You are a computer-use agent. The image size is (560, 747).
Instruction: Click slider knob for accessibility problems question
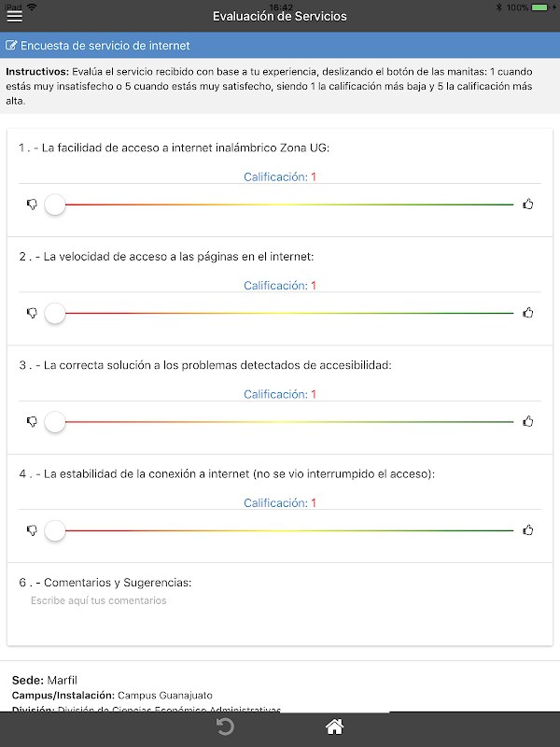coord(55,422)
